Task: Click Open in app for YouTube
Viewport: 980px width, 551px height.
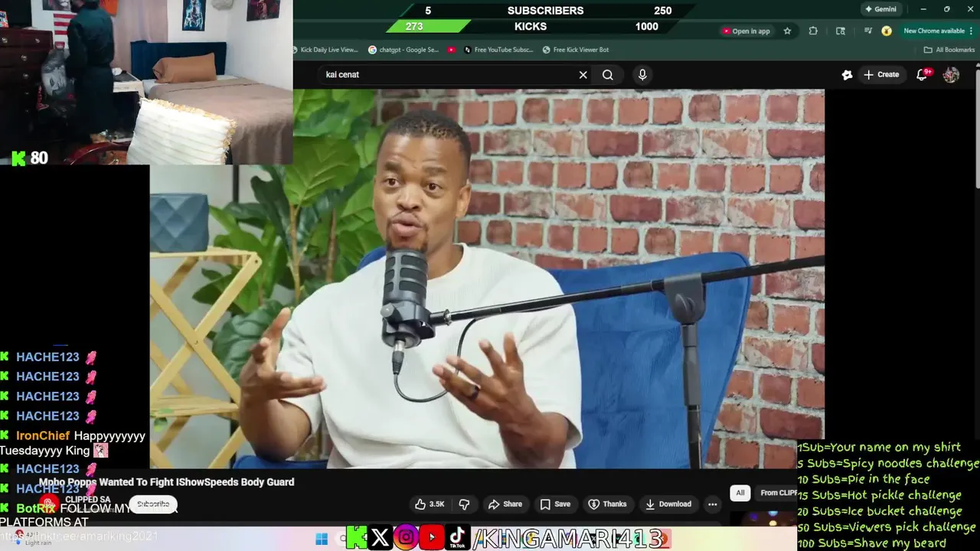Action: 746,31
